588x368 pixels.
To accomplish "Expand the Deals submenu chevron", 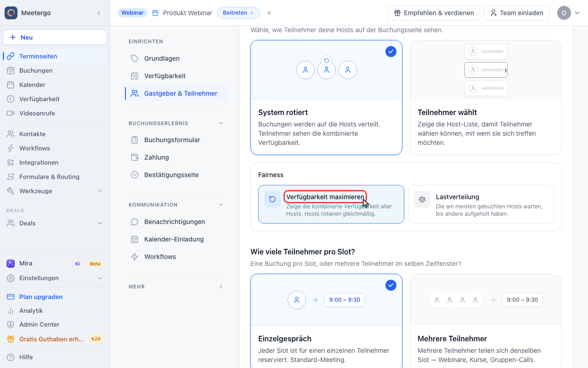I will click(100, 223).
